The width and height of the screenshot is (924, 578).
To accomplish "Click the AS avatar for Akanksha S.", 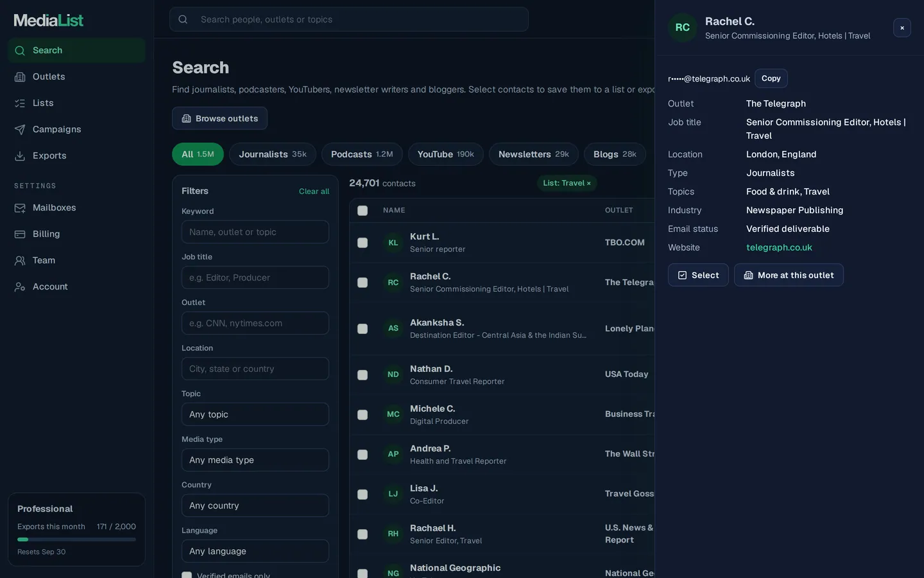I will click(393, 328).
